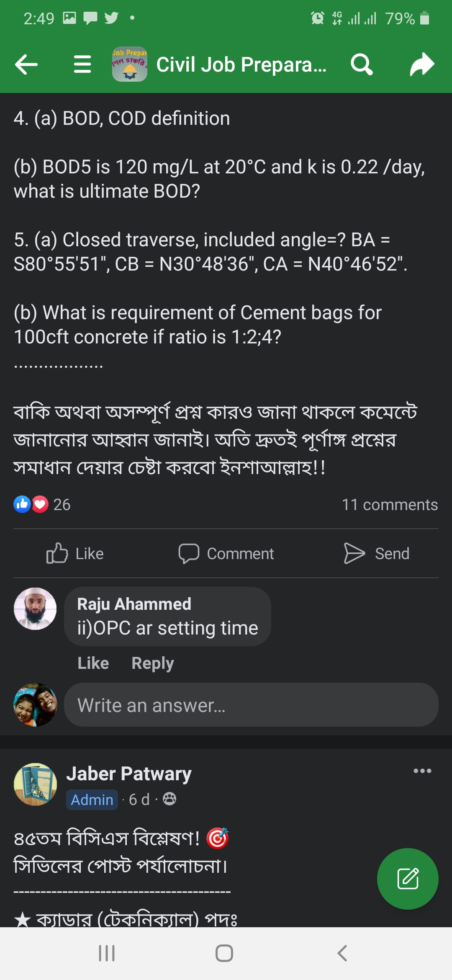Open Jaber Patwary's profile name
Viewport: 452px width, 980px height.
tap(129, 774)
